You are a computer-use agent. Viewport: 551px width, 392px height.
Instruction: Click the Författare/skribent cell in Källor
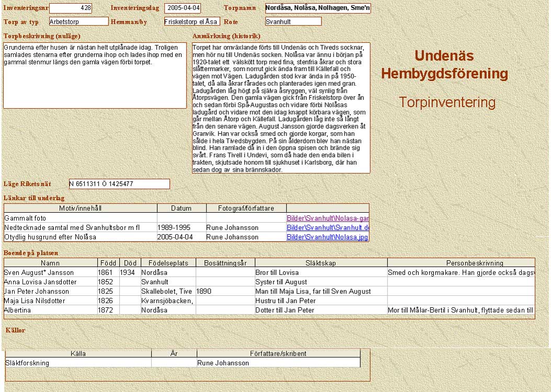[x=278, y=363]
